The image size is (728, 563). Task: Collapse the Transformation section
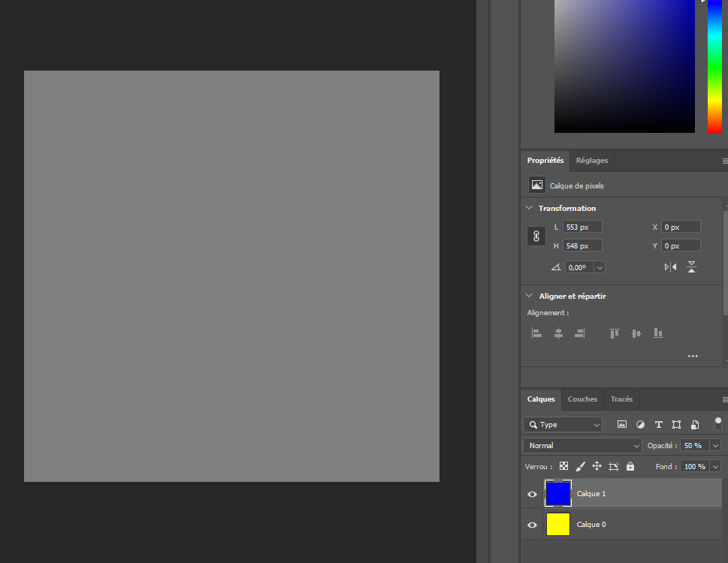point(529,209)
